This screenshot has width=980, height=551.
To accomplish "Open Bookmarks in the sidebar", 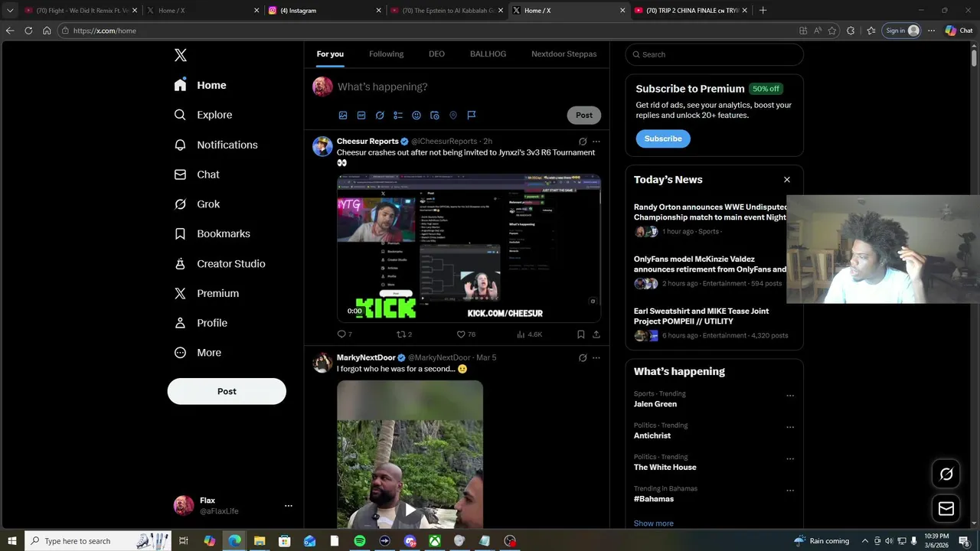I will 212,234.
